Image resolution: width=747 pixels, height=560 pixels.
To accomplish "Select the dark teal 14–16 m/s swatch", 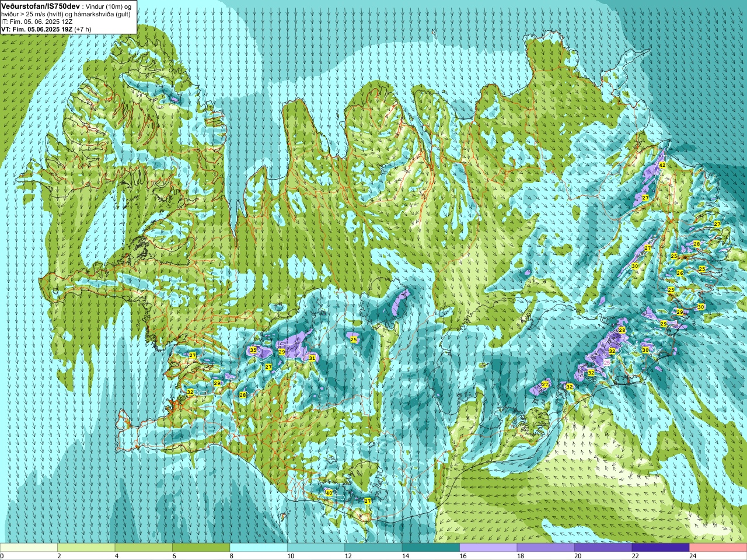I will (431, 548).
